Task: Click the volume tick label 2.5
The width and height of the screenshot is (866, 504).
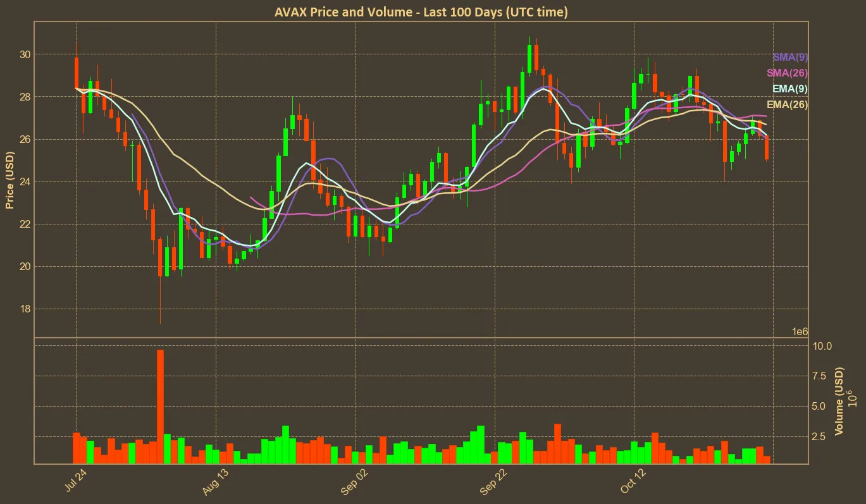Action: click(820, 436)
